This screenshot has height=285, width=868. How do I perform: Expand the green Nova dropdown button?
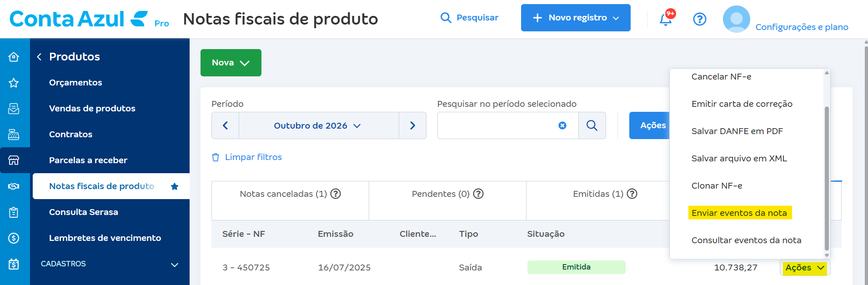click(x=231, y=63)
